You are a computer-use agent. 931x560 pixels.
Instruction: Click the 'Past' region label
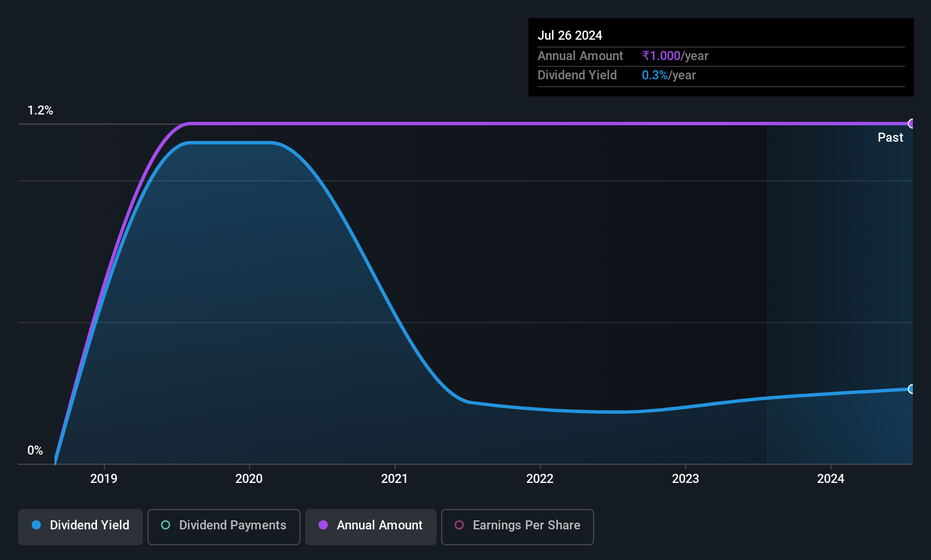pyautogui.click(x=890, y=138)
